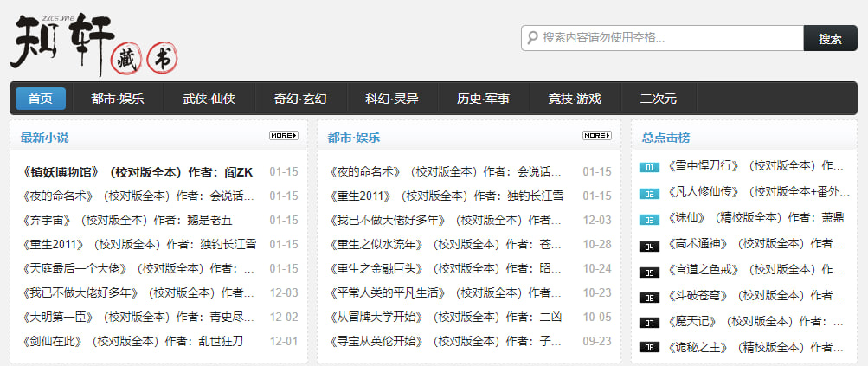This screenshot has width=868, height=366.
Task: Open 《天庭最后一个大佬》 novel link
Action: click(138, 268)
